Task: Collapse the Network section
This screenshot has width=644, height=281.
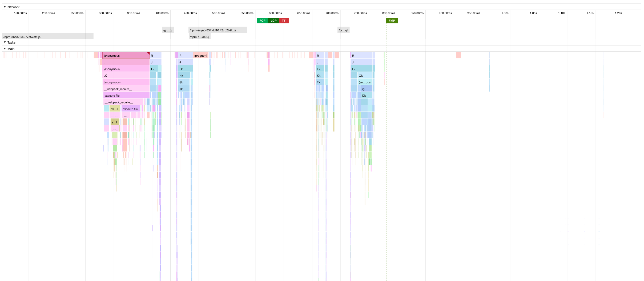Action: pos(5,7)
